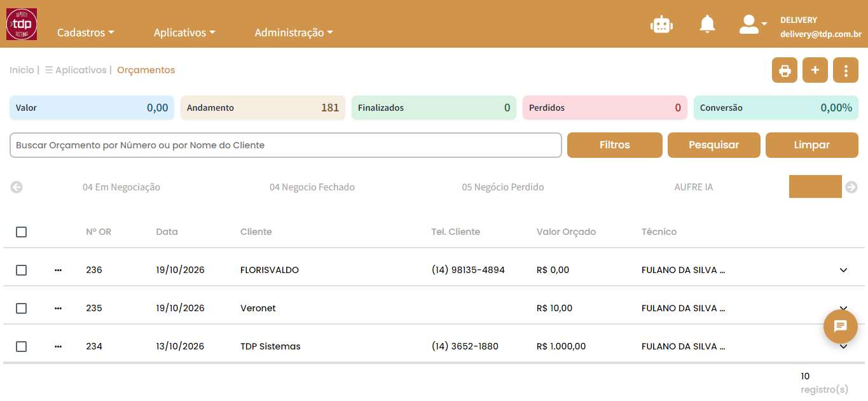
Task: Click phone number (14) 98135-4894
Action: [x=468, y=270]
